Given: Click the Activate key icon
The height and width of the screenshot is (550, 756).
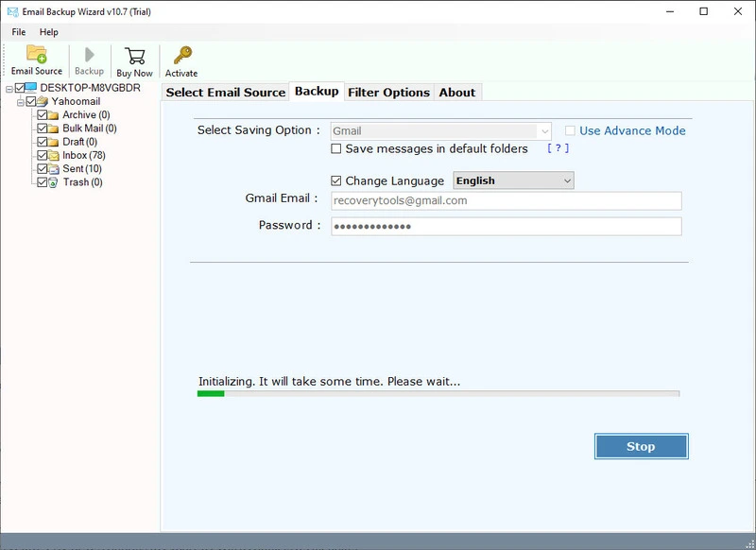Looking at the screenshot, I should (181, 56).
